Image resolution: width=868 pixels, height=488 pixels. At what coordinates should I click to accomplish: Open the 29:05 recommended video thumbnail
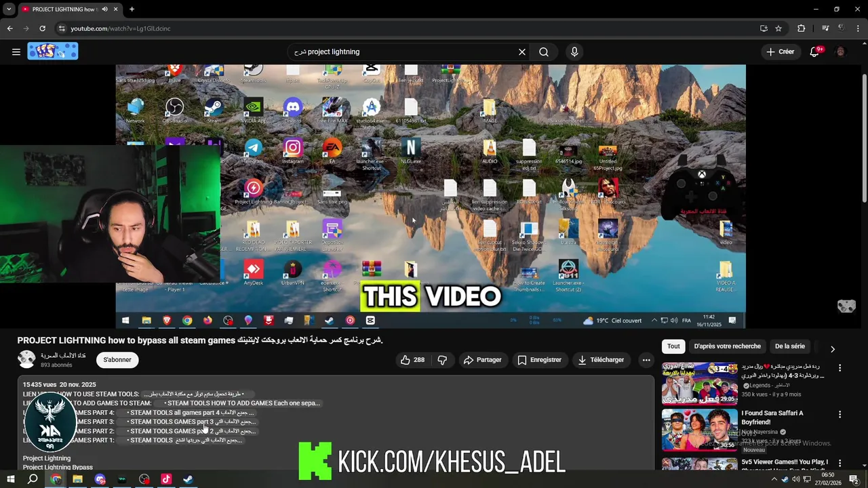pos(699,383)
